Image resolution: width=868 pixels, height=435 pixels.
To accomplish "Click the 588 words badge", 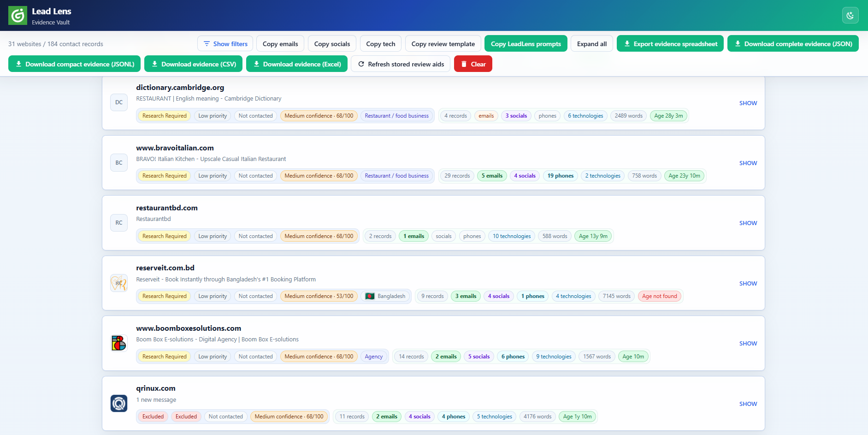I will [555, 236].
